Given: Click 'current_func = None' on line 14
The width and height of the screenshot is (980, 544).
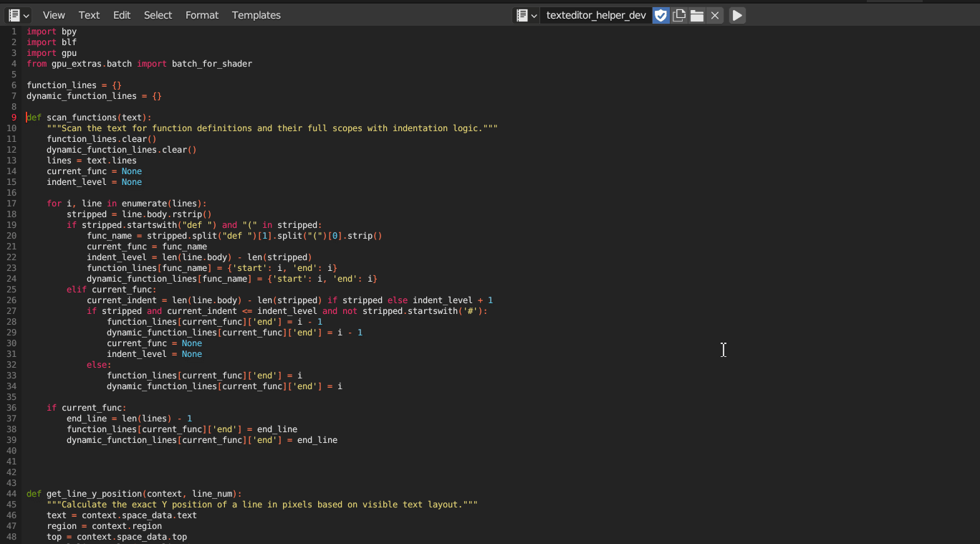Looking at the screenshot, I should point(95,171).
